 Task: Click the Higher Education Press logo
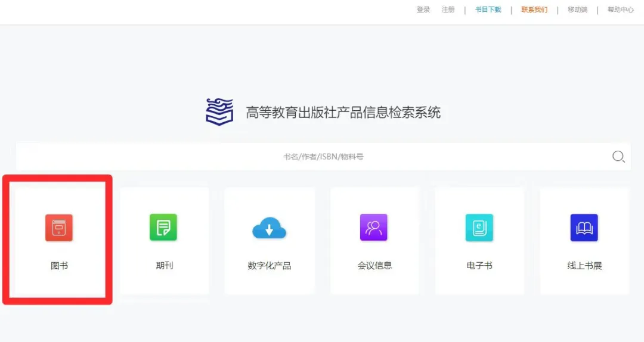[x=219, y=111]
